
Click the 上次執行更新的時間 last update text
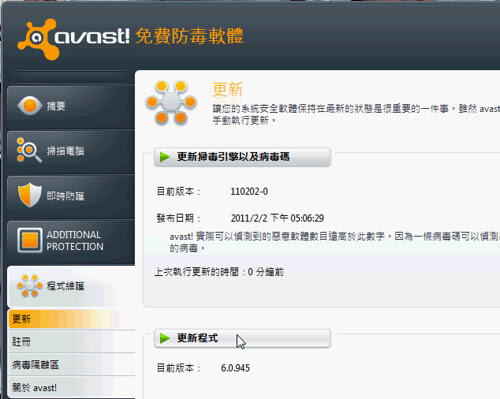219,272
